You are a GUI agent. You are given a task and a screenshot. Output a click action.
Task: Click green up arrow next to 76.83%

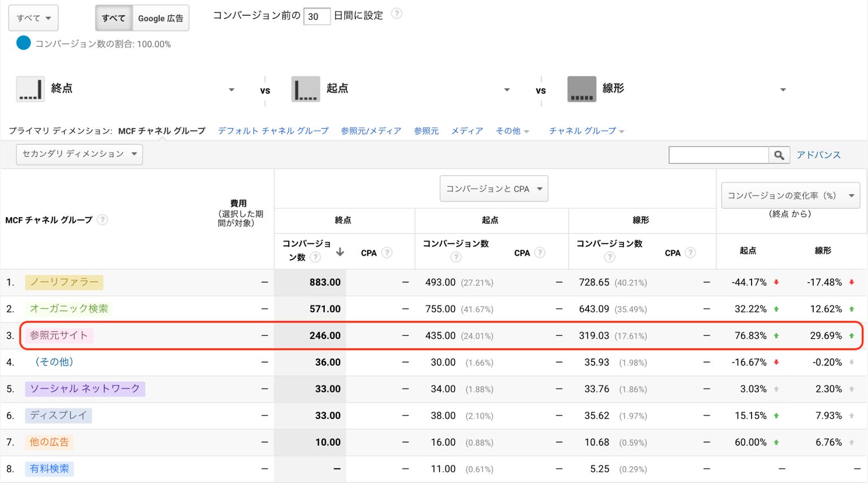coord(776,335)
